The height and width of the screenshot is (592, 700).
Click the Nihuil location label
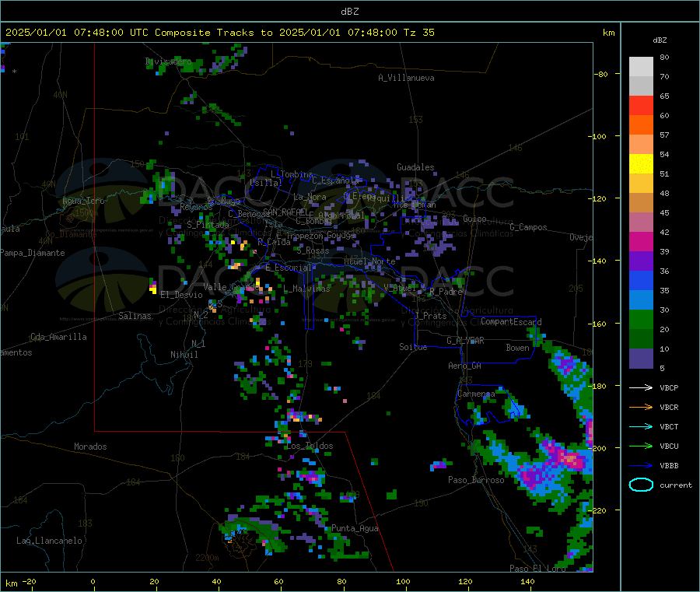(x=184, y=355)
